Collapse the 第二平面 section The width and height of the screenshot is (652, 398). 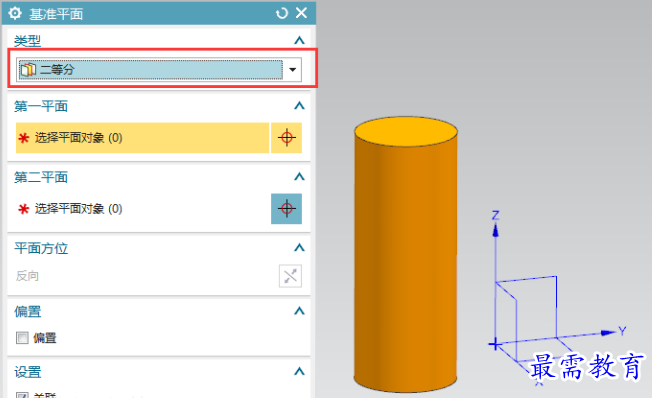(x=299, y=177)
